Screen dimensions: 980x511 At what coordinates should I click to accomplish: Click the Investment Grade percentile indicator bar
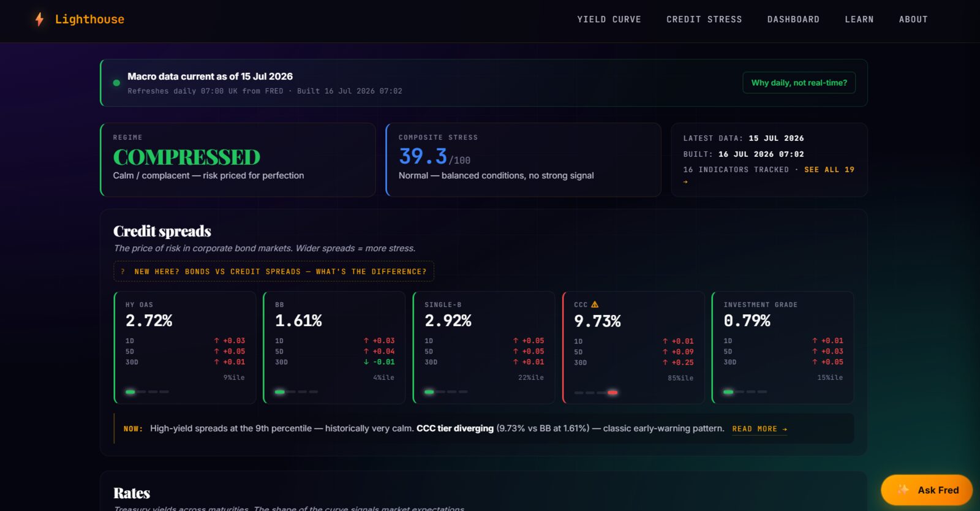pos(745,392)
